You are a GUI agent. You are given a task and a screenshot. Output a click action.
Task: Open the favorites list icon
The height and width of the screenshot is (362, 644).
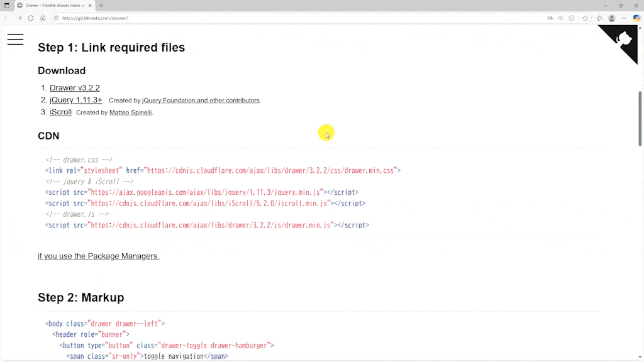pos(599,18)
